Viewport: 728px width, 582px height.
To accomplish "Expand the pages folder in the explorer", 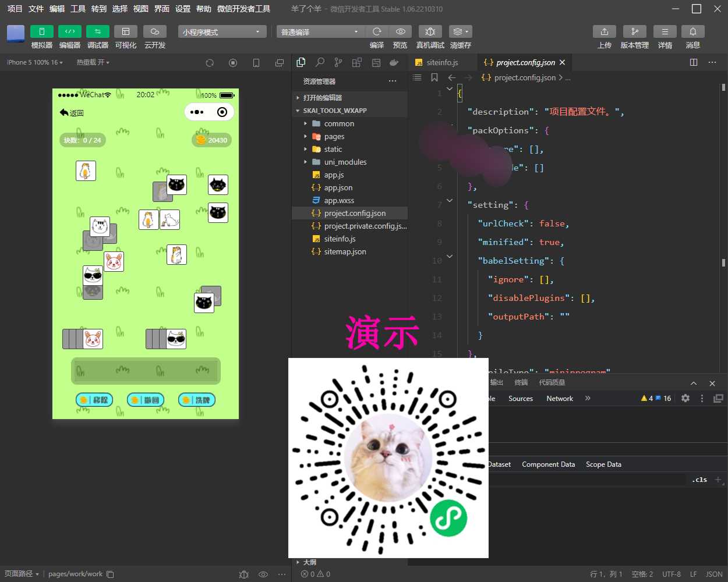I will pyautogui.click(x=306, y=136).
